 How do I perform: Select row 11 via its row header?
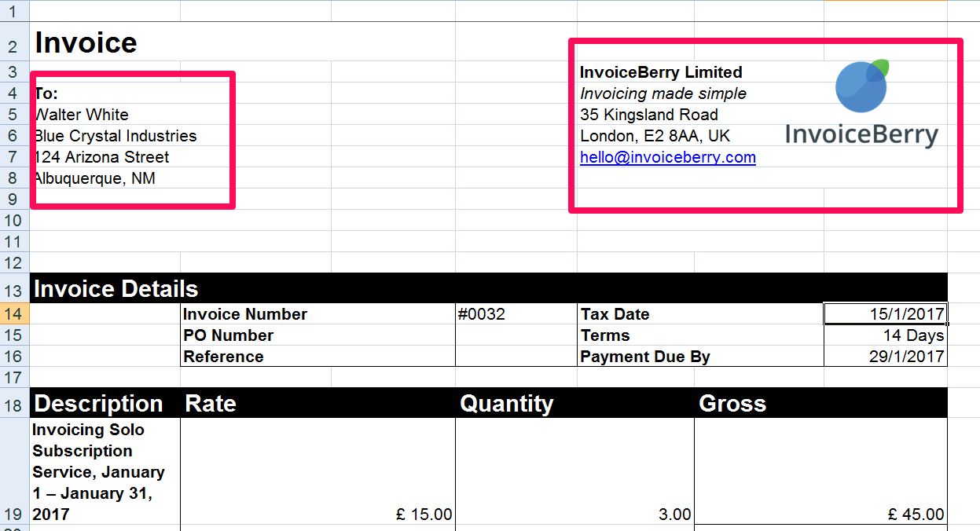pyautogui.click(x=14, y=242)
